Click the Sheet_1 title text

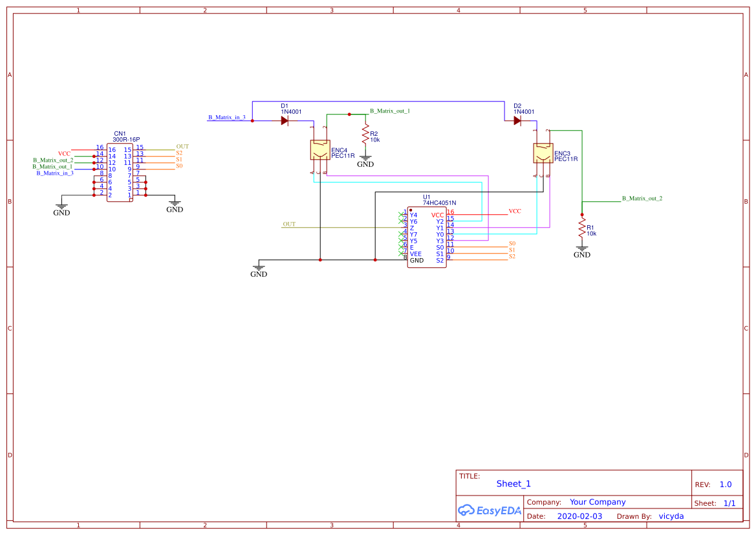[513, 484]
